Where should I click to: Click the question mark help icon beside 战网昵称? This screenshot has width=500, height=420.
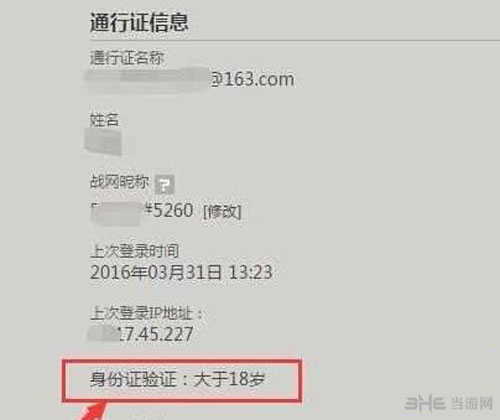coord(164,184)
